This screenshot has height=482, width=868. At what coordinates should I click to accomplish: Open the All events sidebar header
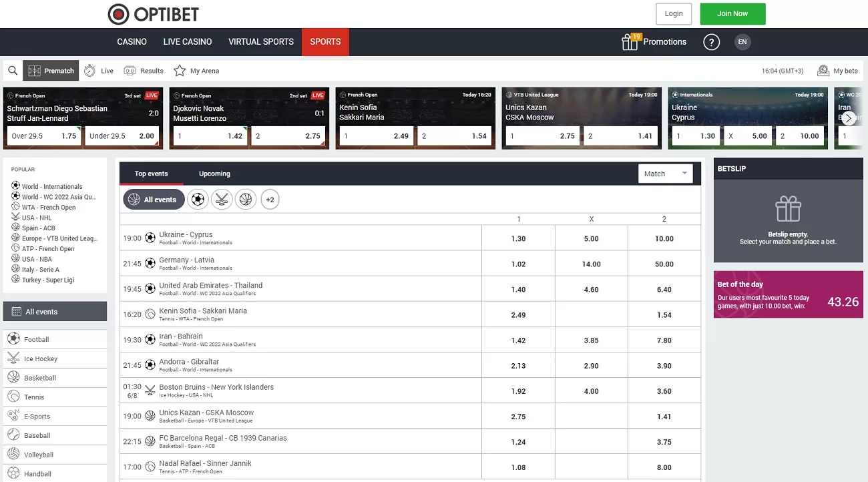point(55,311)
